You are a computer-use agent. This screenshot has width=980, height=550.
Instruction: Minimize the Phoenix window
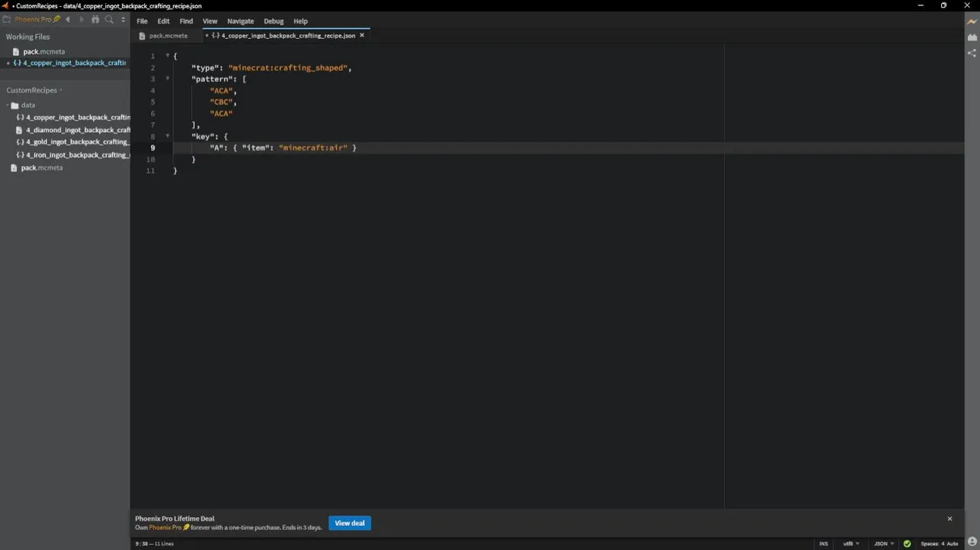click(x=921, y=5)
